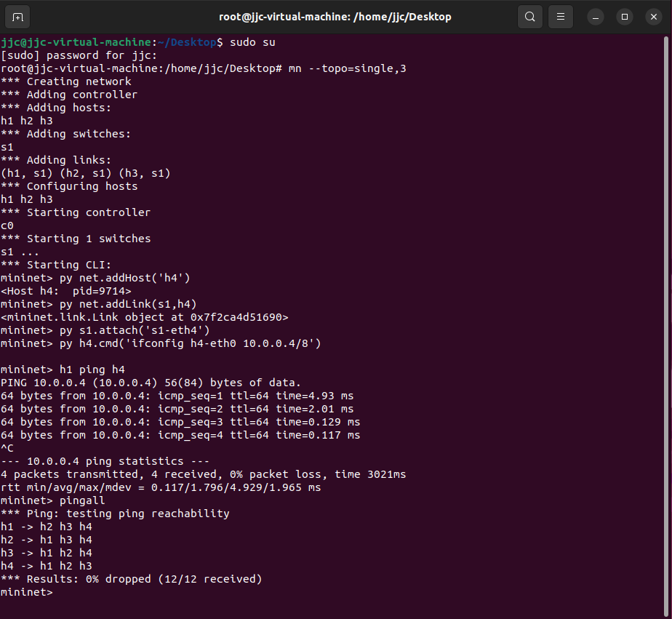Click the '(h1, s1) (h2, s1) (h3, s1)' line

click(x=86, y=173)
